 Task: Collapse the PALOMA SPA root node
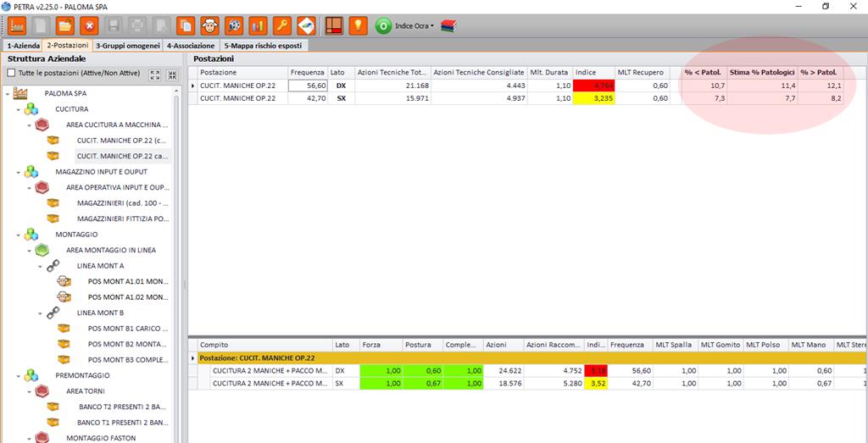(x=7, y=93)
